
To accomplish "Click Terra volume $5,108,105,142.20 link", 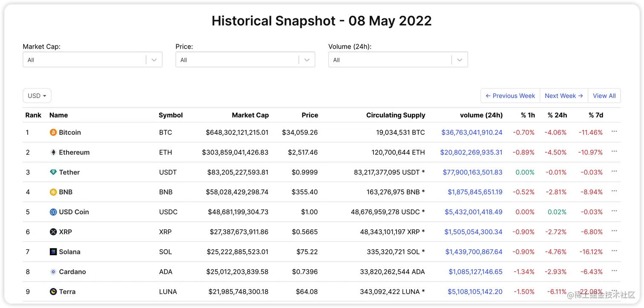I will pos(475,292).
